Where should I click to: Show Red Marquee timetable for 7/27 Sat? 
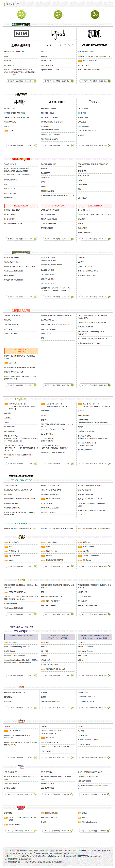[58, 239]
